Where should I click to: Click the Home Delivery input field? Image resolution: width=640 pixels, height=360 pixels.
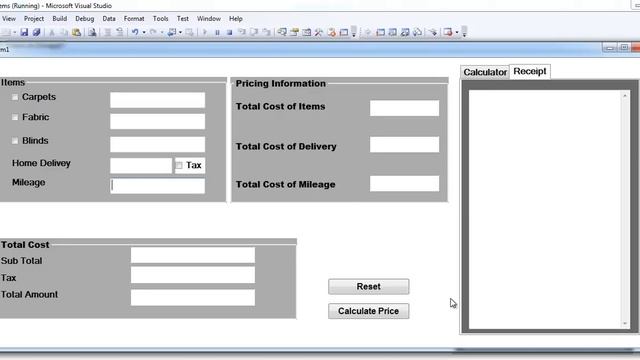pyautogui.click(x=141, y=166)
